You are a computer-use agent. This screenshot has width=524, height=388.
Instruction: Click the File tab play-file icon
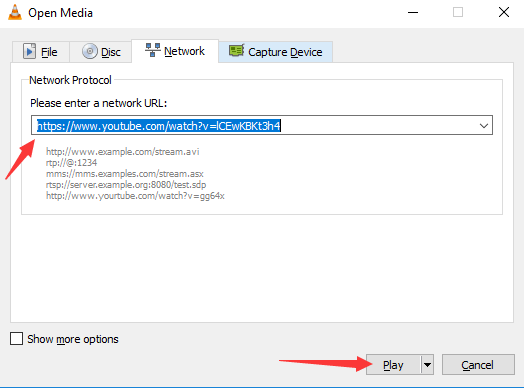coord(29,51)
